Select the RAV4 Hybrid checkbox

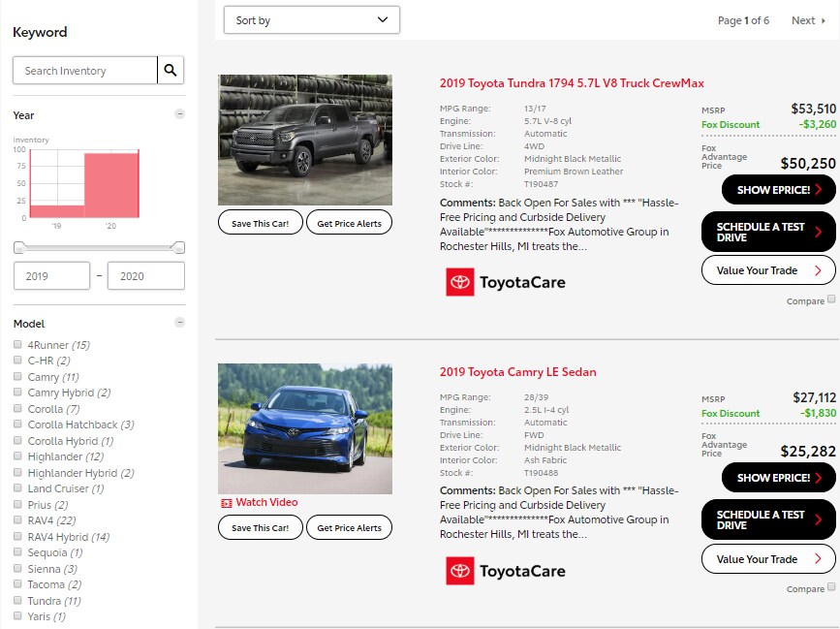click(x=17, y=536)
